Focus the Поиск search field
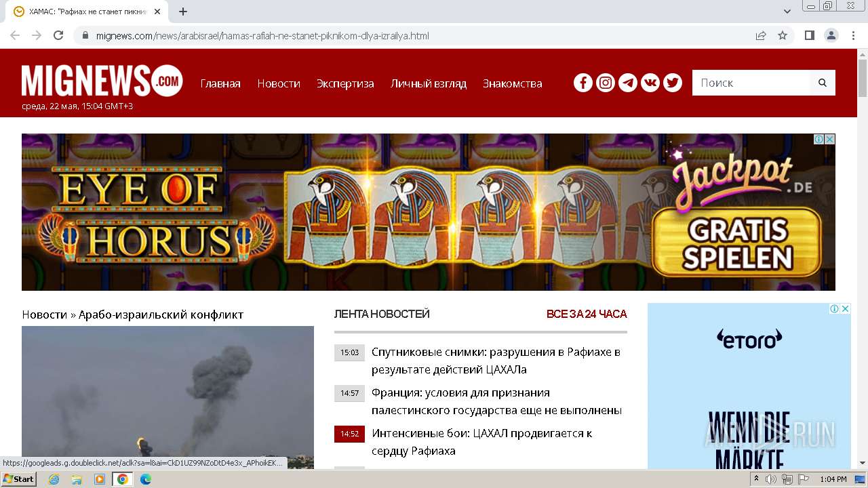Screen dimensions: 868x488 (751, 83)
